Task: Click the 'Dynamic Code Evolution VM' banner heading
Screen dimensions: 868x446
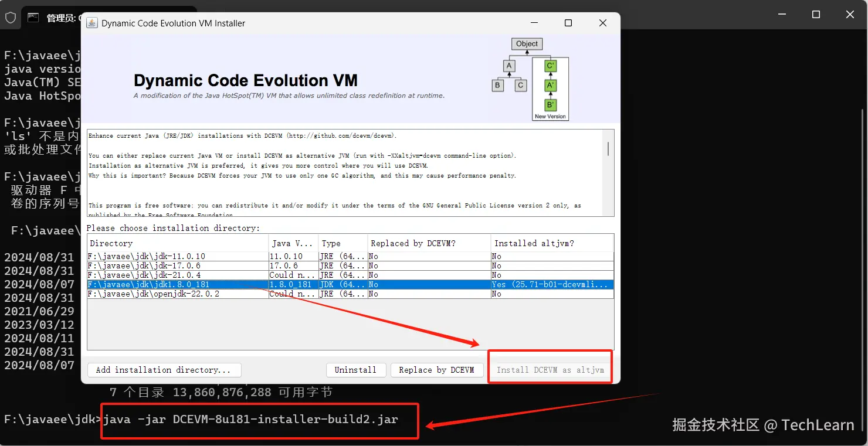Action: pyautogui.click(x=246, y=80)
